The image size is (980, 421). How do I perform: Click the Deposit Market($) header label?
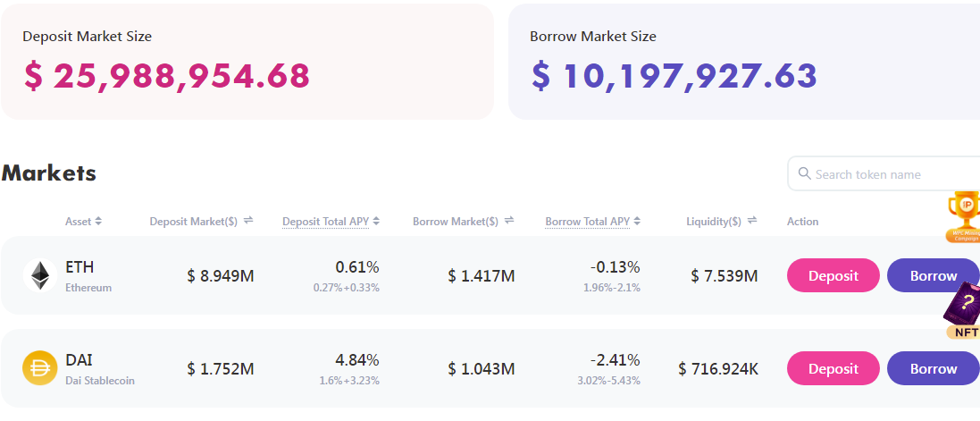tap(194, 222)
